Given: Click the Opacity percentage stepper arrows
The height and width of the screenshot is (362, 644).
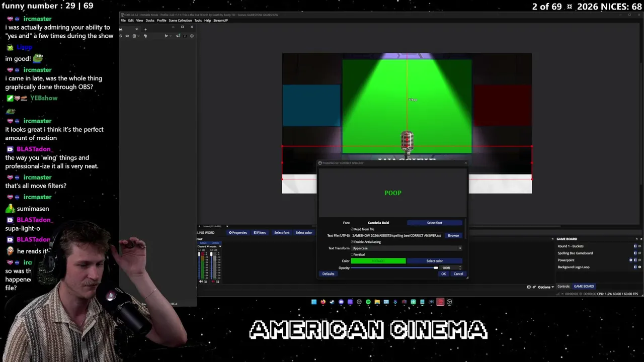Looking at the screenshot, I should [460, 268].
